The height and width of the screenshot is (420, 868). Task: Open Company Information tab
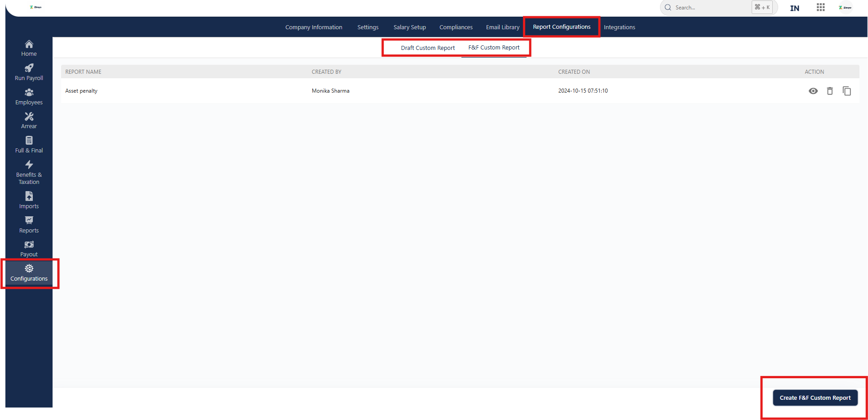pyautogui.click(x=314, y=27)
